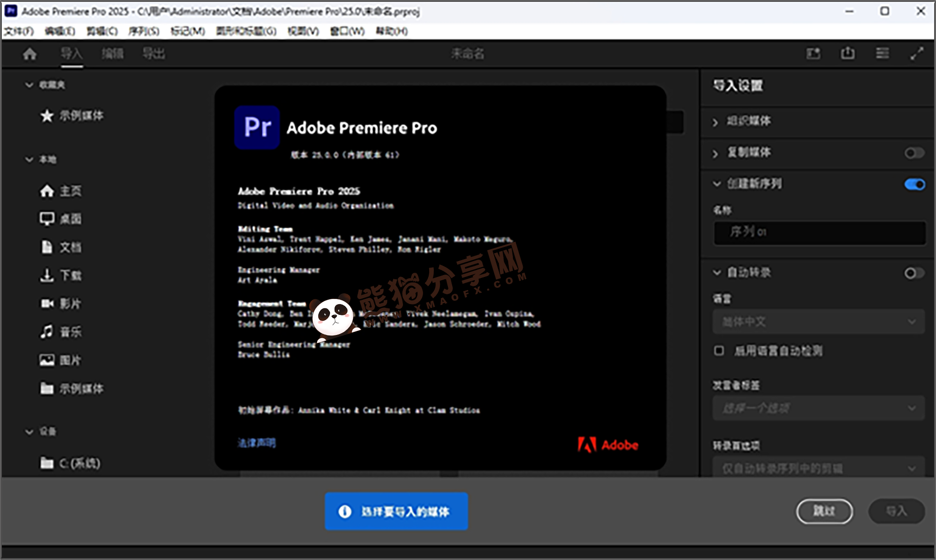Go to the Home screen icon
The width and height of the screenshot is (936, 560).
tap(29, 54)
